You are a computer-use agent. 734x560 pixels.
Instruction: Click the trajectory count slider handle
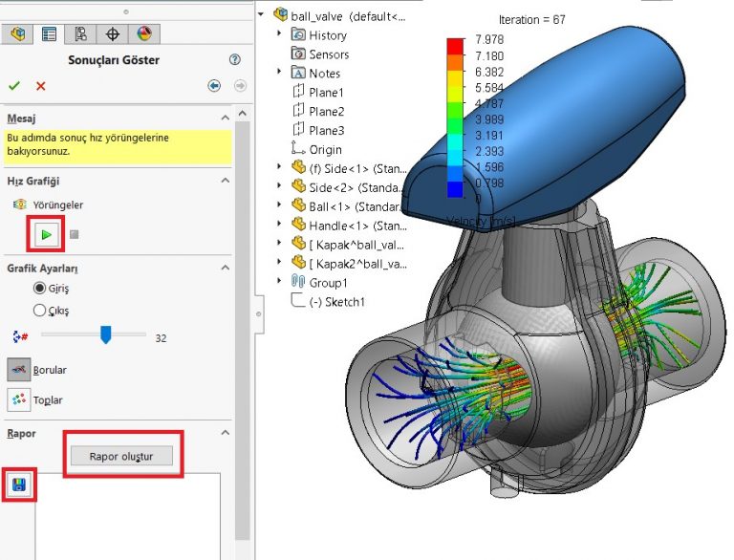coord(106,335)
